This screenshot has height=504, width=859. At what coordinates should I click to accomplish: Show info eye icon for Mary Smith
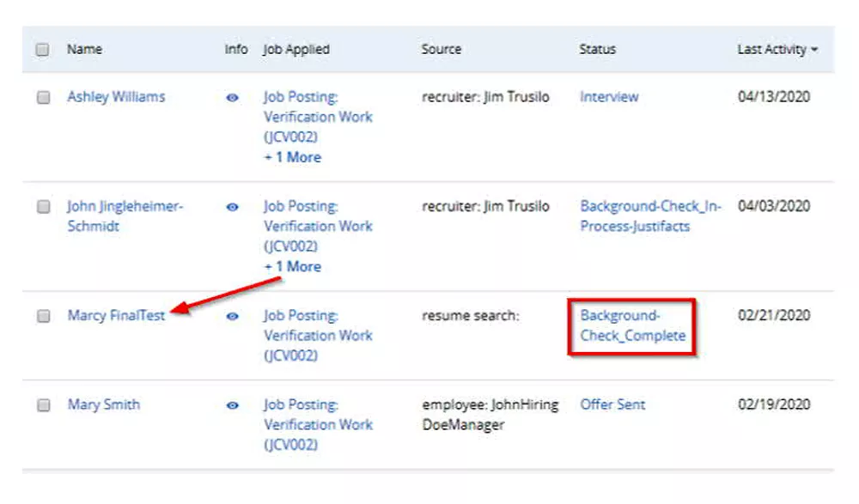[232, 405]
